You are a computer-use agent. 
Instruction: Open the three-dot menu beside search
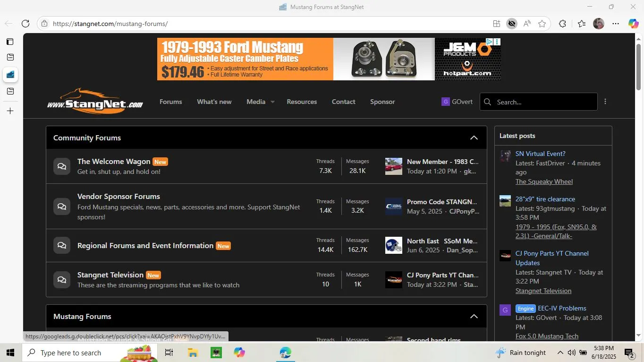pos(605,102)
